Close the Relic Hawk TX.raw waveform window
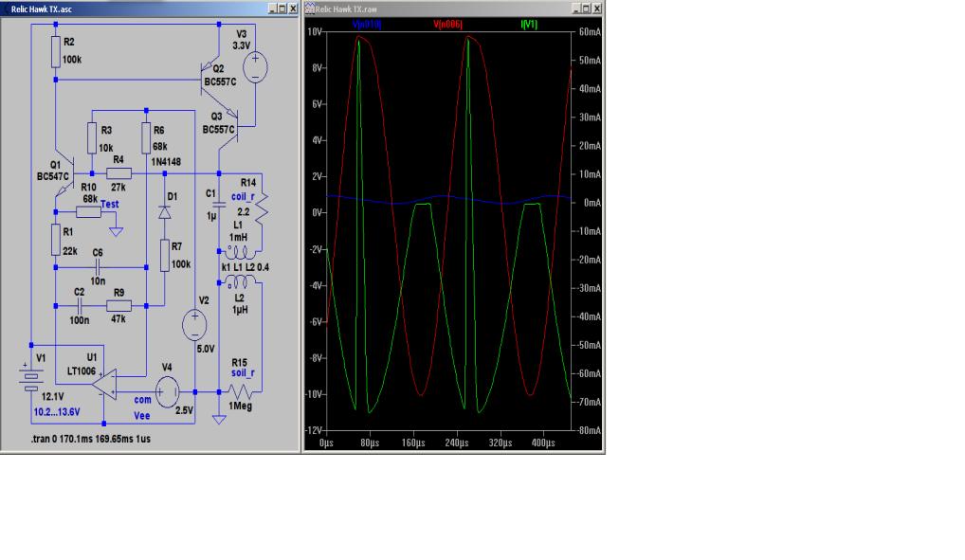 tap(597, 8)
